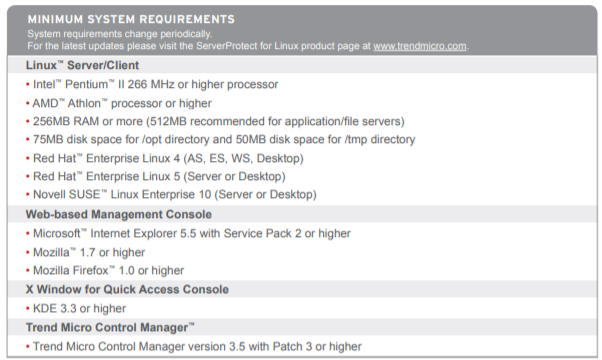
Task: Open the www.trendmicro.com link
Action: 420,46
